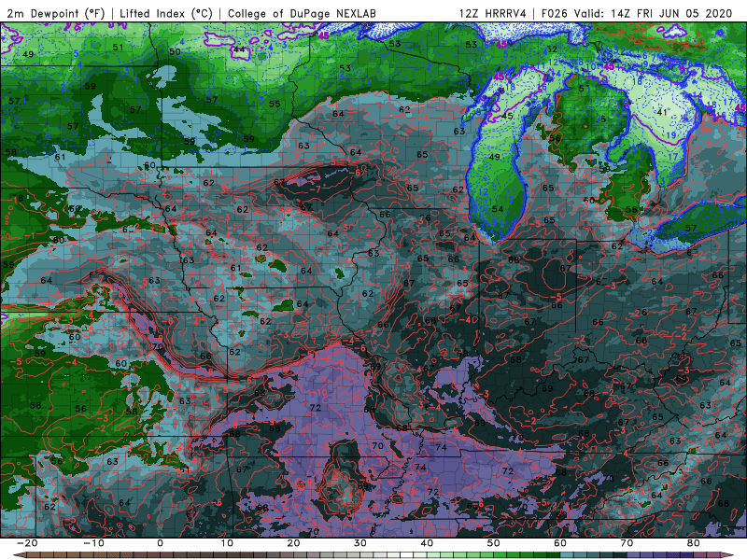This screenshot has height=560, width=747.
Task: Select the "Lifted Index (°C)" header label
Action: 166,13
